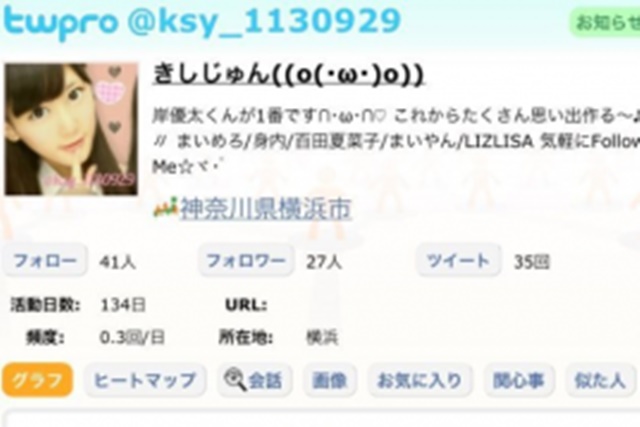Open the profile avatar photo
The width and height of the screenshot is (640, 427).
(71, 129)
